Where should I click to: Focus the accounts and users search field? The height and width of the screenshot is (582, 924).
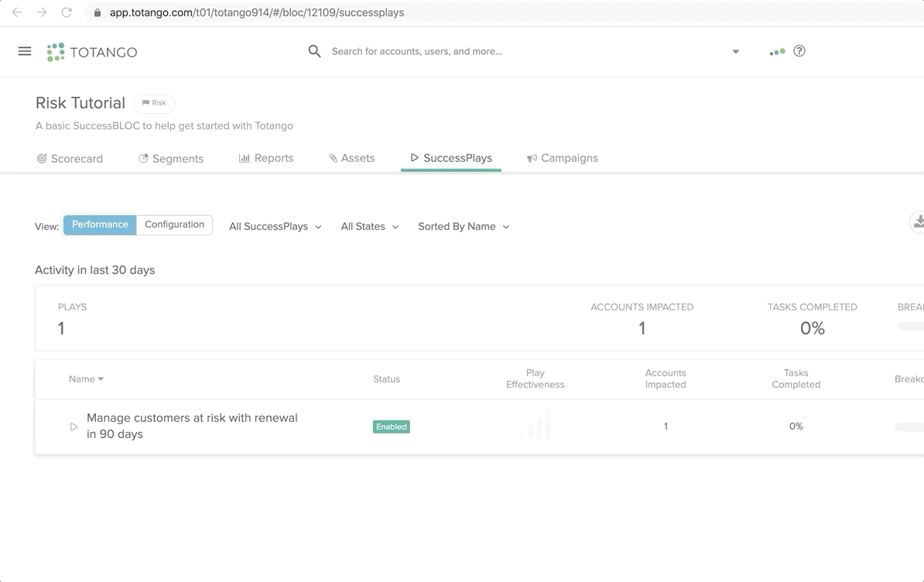(416, 51)
